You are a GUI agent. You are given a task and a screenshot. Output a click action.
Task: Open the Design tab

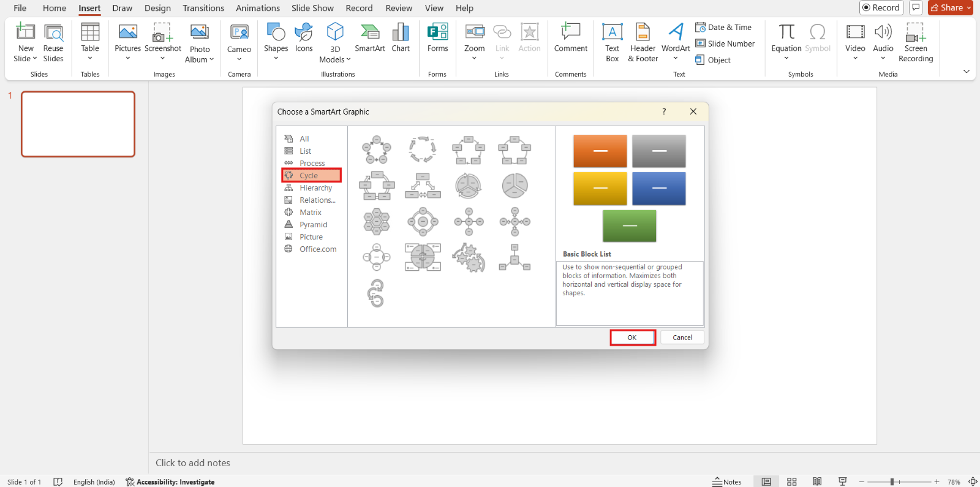coord(157,8)
